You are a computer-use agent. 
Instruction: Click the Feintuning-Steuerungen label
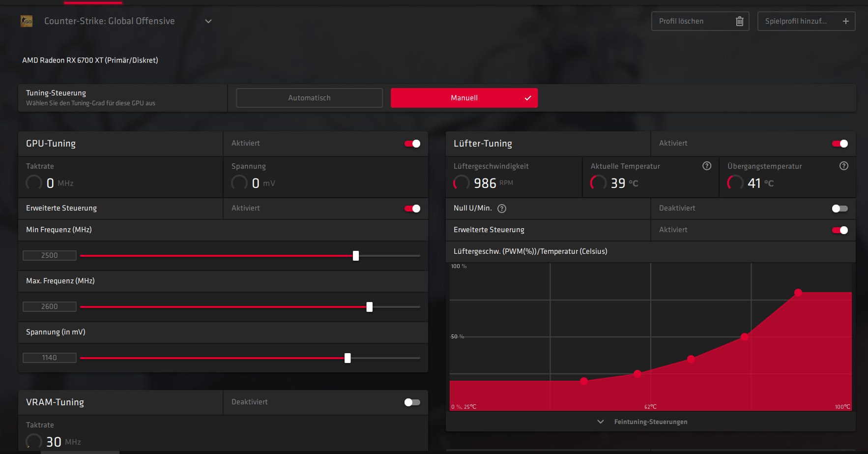[x=651, y=422]
